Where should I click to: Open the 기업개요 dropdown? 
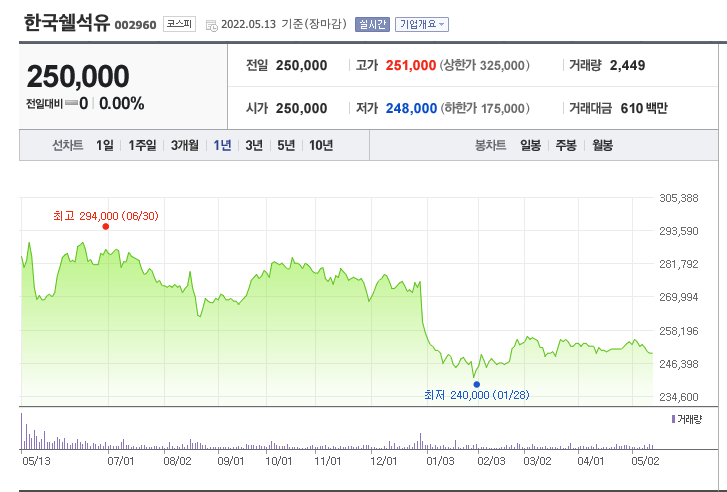point(422,24)
